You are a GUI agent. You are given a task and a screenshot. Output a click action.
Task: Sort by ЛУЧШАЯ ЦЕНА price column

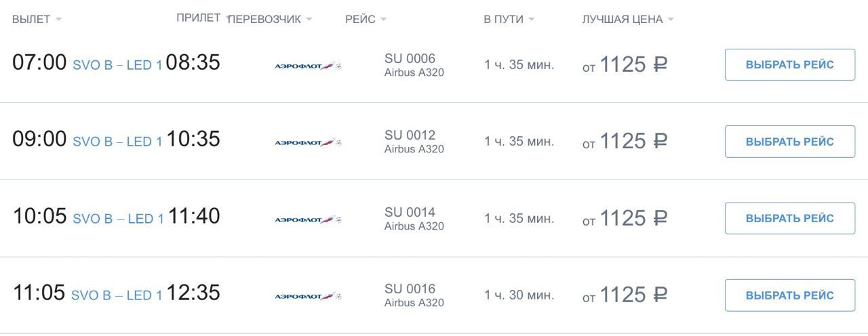pos(628,19)
